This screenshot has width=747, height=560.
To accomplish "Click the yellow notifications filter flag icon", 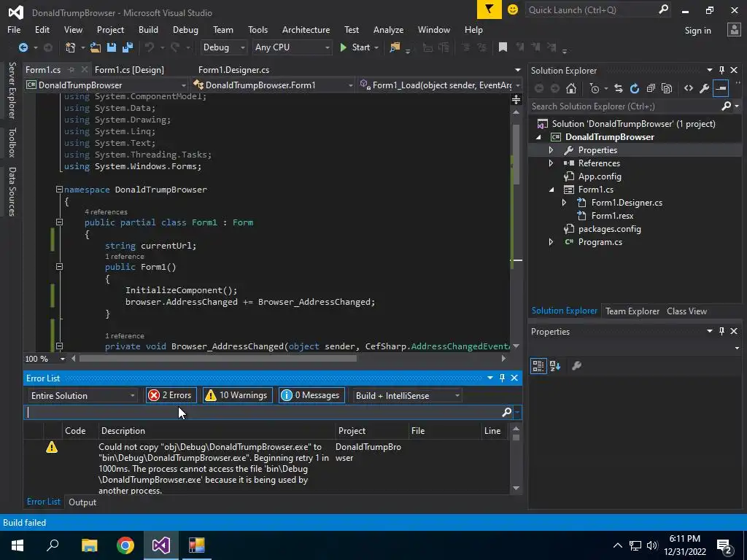I will pos(489,9).
